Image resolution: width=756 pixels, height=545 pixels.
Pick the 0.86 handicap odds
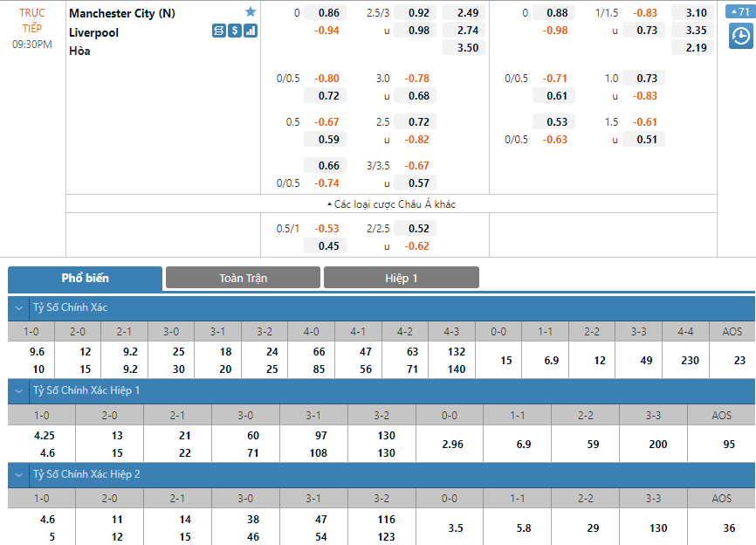tap(325, 13)
